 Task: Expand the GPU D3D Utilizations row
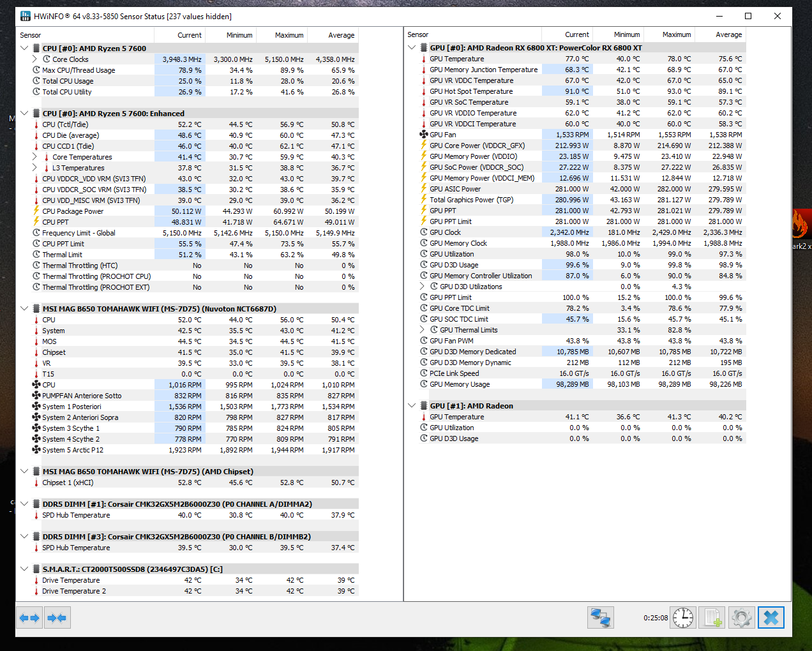pyautogui.click(x=422, y=287)
